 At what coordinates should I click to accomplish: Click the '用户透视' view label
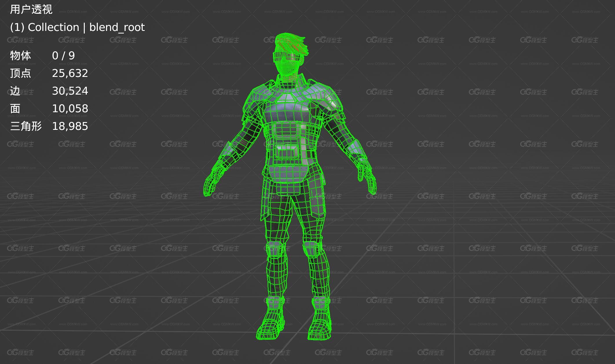(31, 10)
